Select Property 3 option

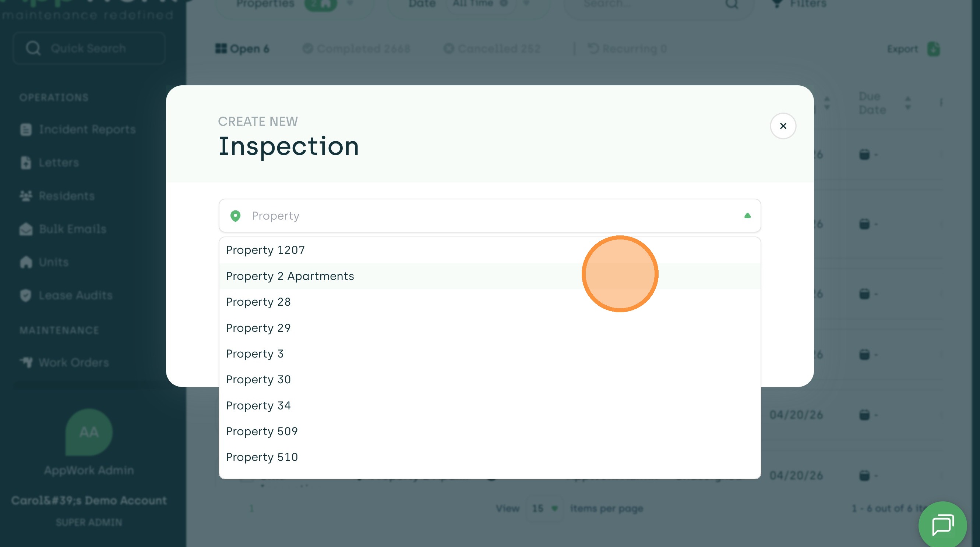click(254, 354)
